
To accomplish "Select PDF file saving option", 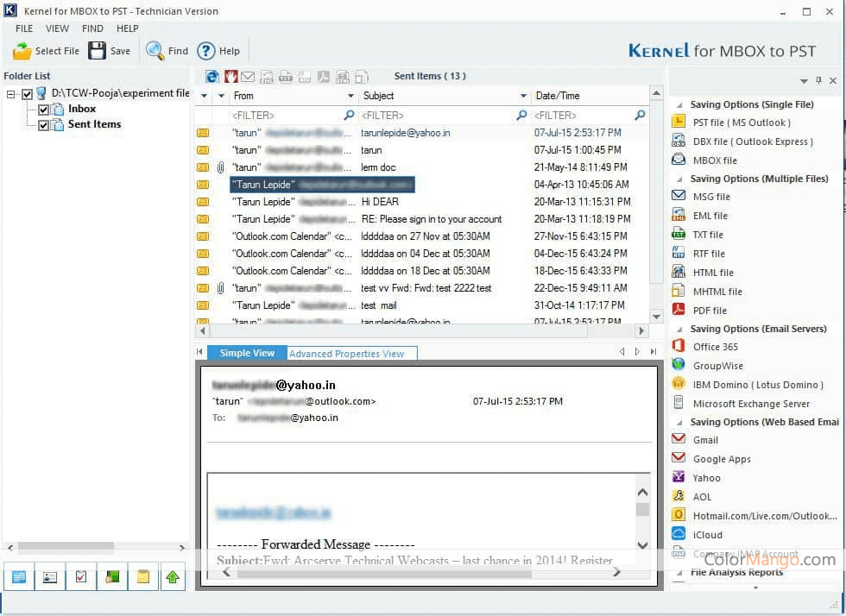I will pyautogui.click(x=710, y=311).
